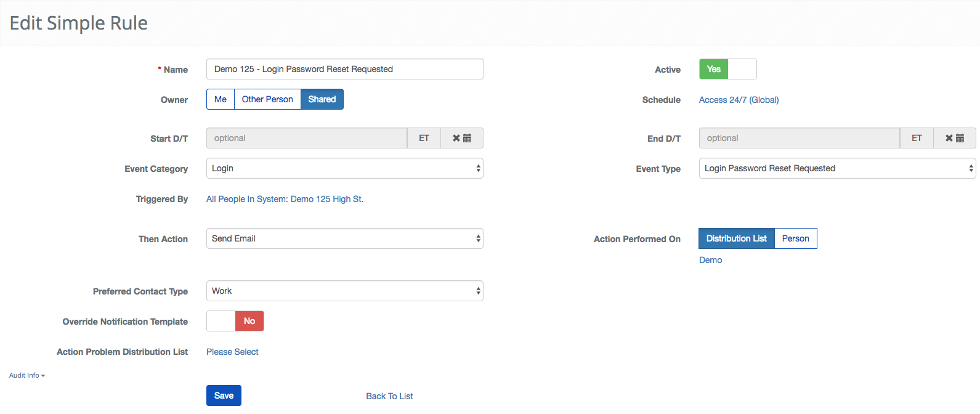Select the Shared owner option
This screenshot has height=414, width=980.
pyautogui.click(x=322, y=99)
